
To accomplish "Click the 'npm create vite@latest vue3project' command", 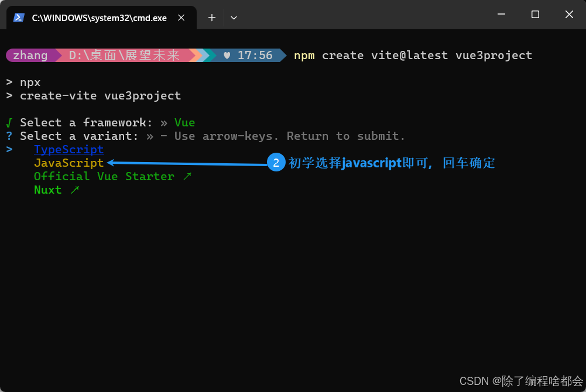I will point(413,55).
